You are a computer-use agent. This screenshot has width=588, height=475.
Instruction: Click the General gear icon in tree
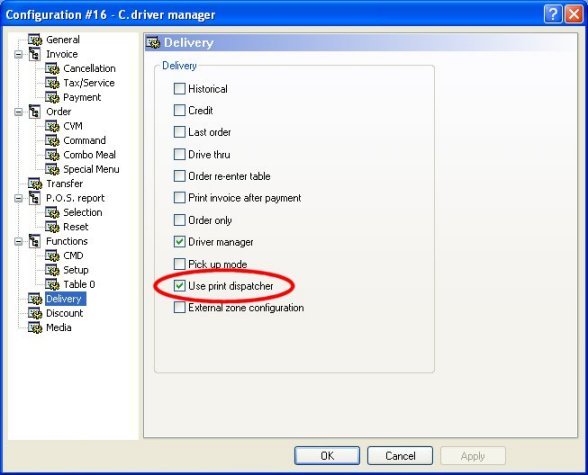point(35,40)
